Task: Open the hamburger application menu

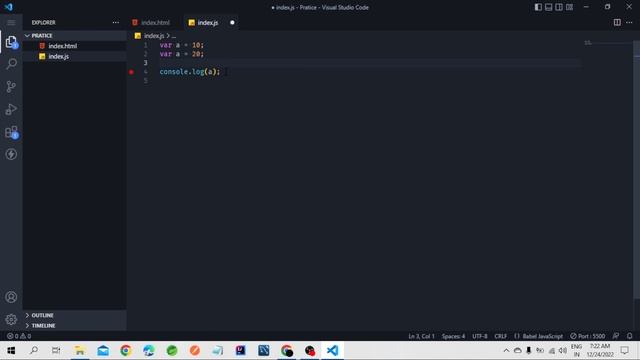Action: 11,22
